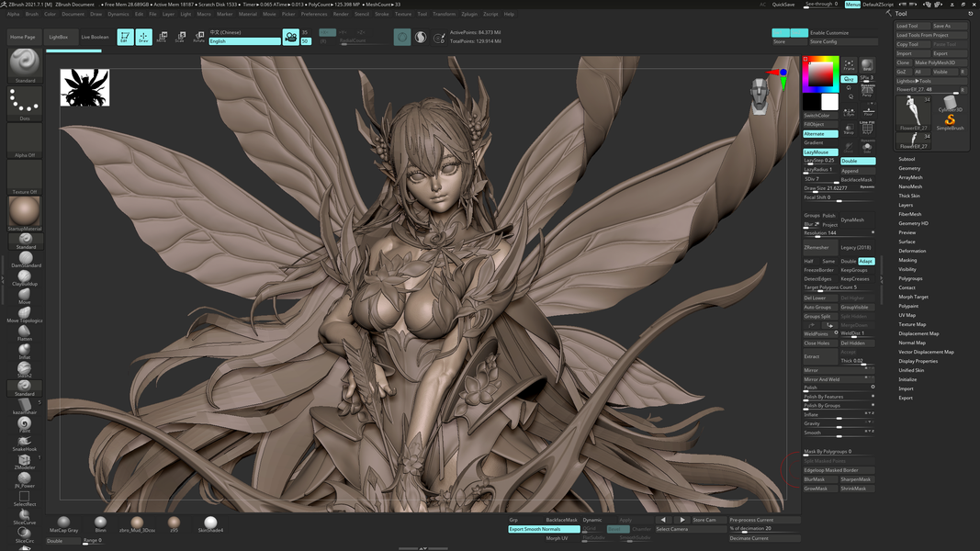
Task: Expand the NanoMesh section
Action: coord(910,186)
